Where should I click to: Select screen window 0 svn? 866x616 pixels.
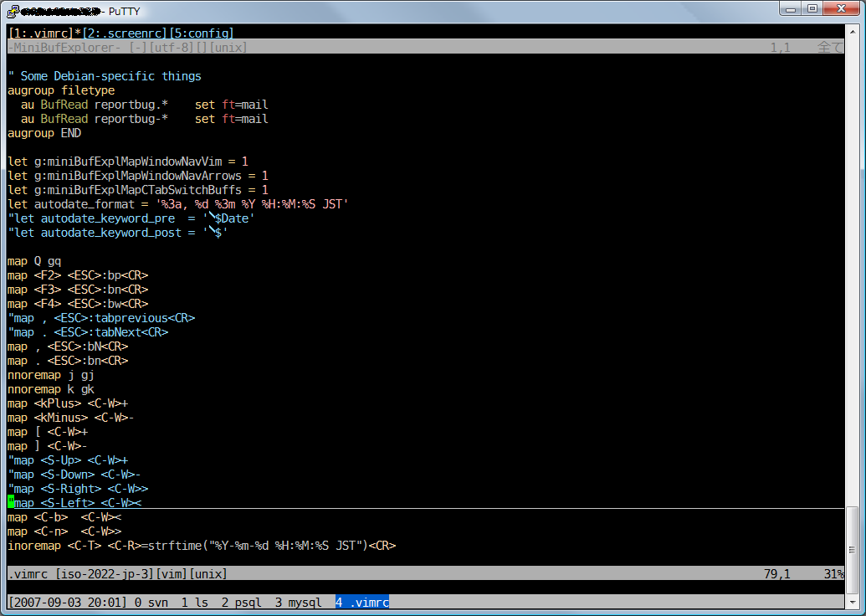pyautogui.click(x=151, y=603)
